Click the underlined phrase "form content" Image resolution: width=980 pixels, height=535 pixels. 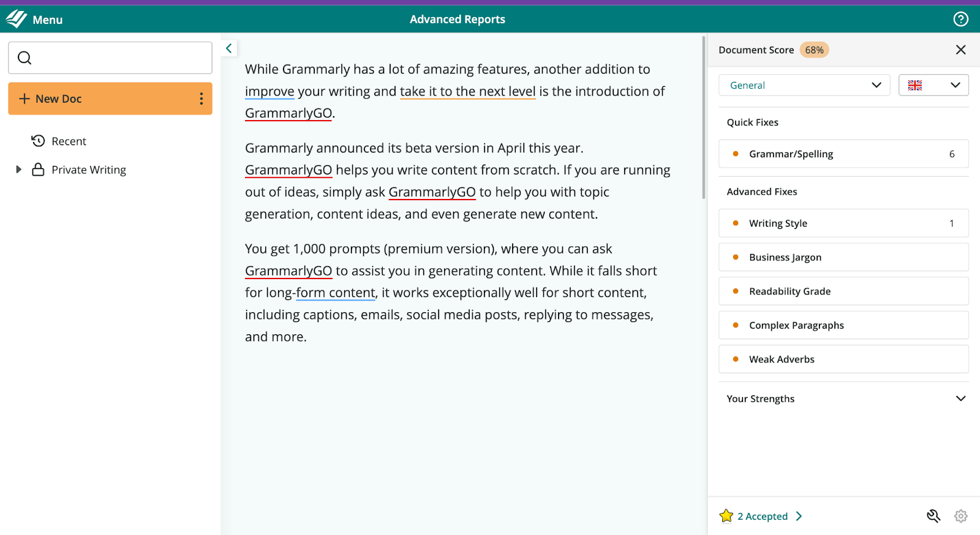click(336, 293)
